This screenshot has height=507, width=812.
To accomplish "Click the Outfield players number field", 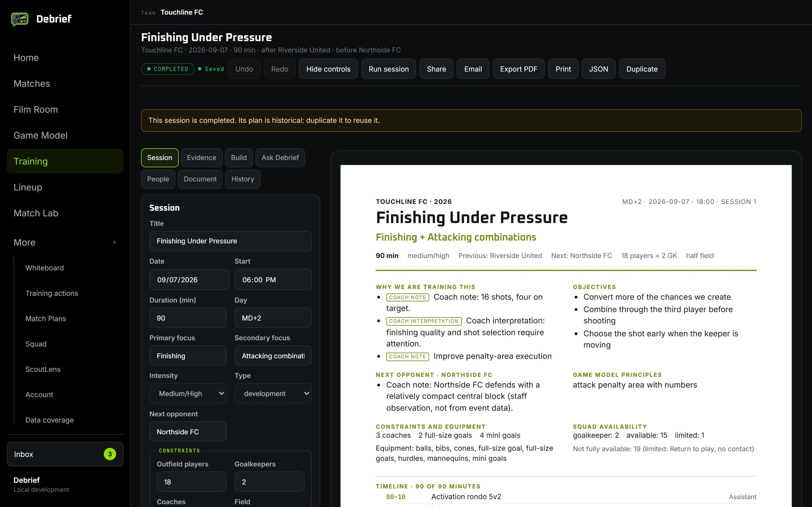I will pos(192,482).
